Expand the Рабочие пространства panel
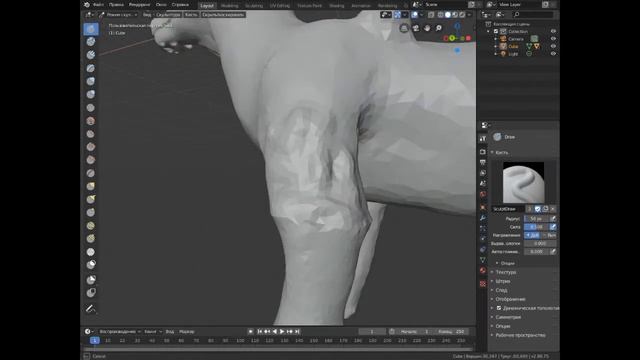640x360 pixels. [x=520, y=335]
